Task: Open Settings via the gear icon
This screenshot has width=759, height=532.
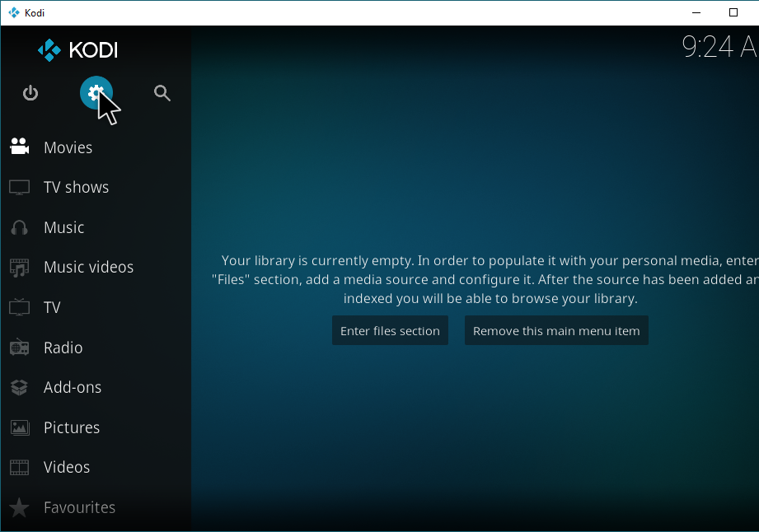Action: click(96, 93)
